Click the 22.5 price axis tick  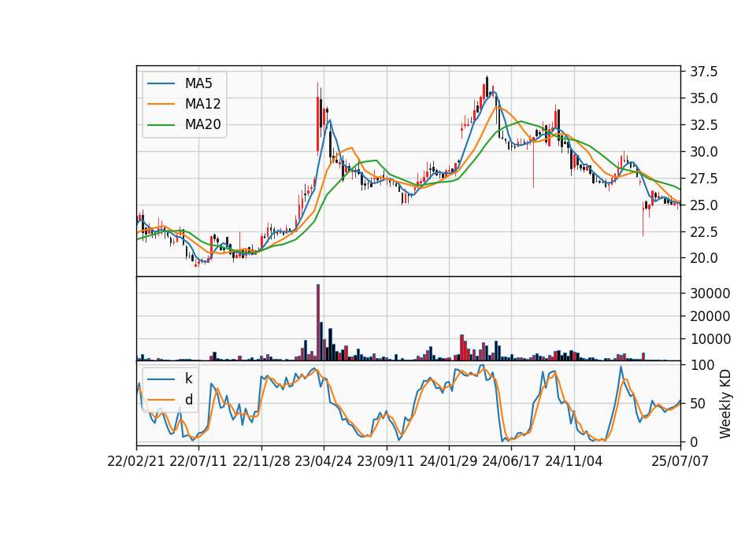tap(703, 231)
